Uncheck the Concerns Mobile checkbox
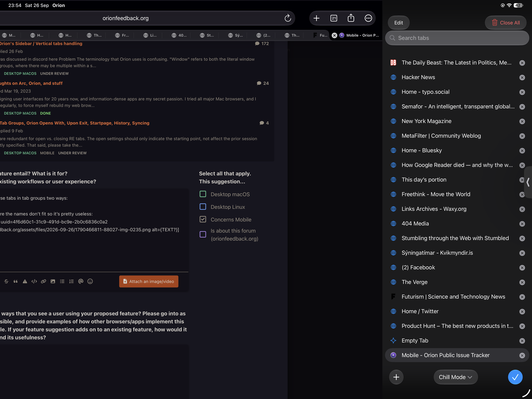 coord(203,219)
